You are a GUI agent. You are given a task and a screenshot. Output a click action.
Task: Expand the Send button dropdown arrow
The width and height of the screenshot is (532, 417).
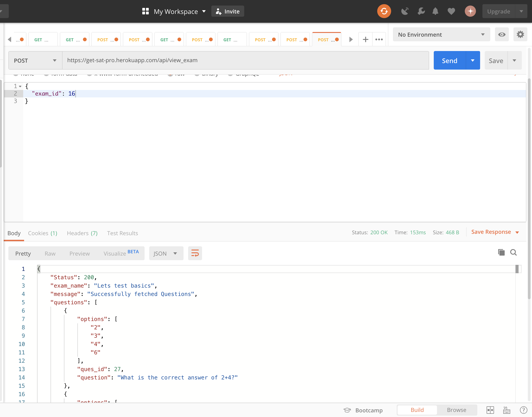pyautogui.click(x=473, y=60)
